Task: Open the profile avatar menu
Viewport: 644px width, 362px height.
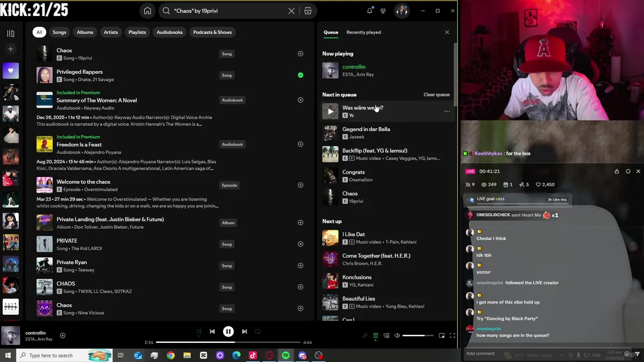Action: tap(401, 11)
